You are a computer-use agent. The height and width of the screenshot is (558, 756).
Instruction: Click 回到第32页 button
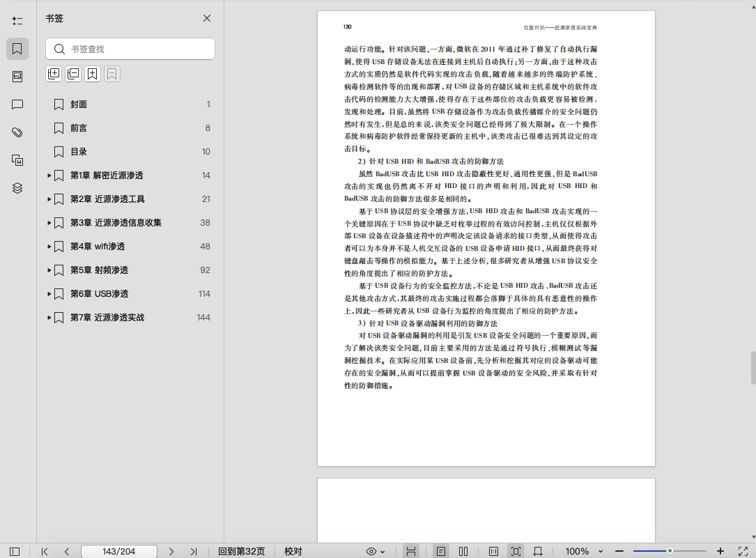click(241, 551)
